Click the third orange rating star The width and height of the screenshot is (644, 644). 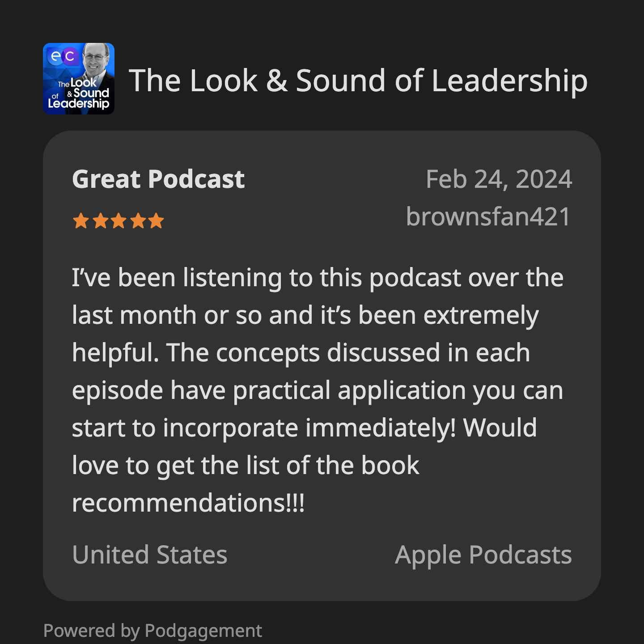(x=119, y=221)
